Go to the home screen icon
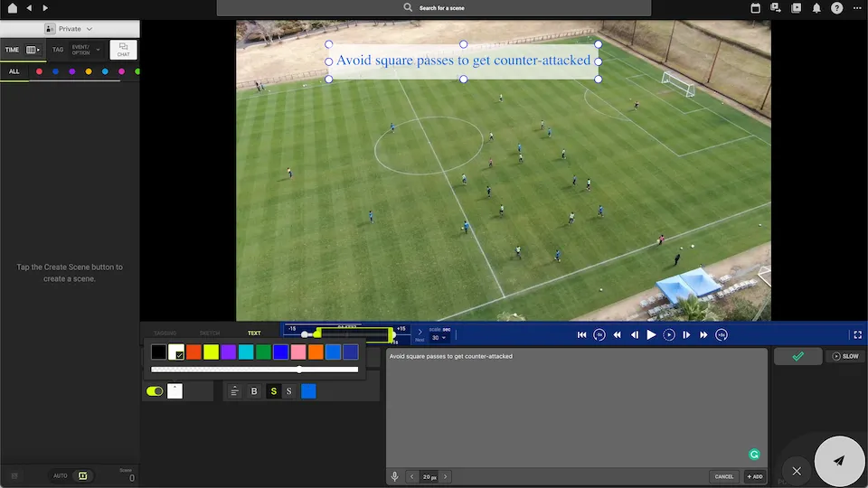The image size is (868, 488). point(12,8)
